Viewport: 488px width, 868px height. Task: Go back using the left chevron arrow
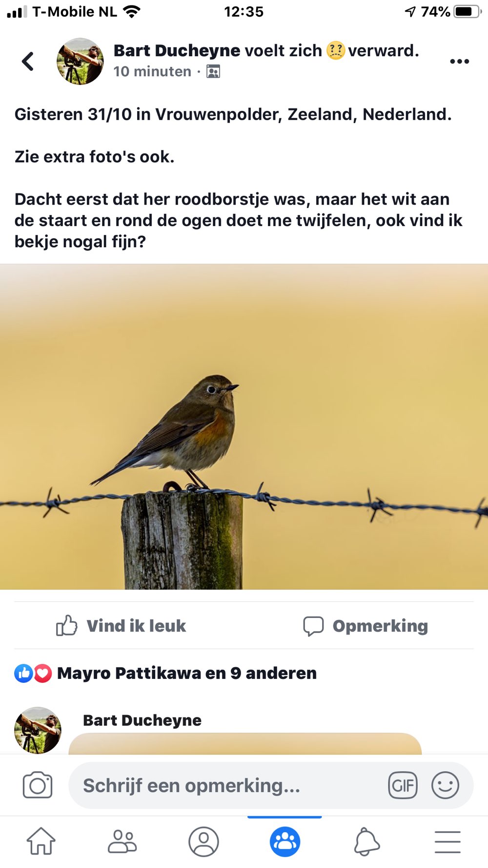[28, 62]
